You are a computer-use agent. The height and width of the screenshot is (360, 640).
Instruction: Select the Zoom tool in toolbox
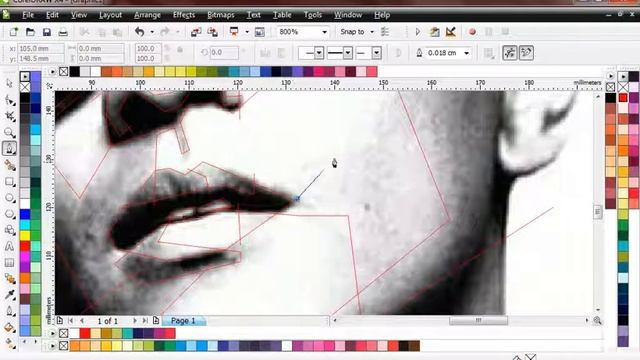click(9, 133)
